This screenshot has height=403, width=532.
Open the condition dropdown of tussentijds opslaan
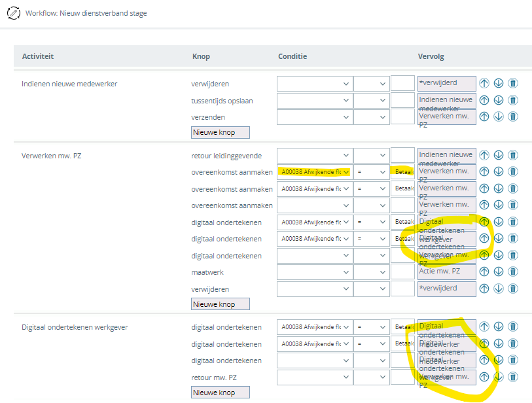pos(315,100)
